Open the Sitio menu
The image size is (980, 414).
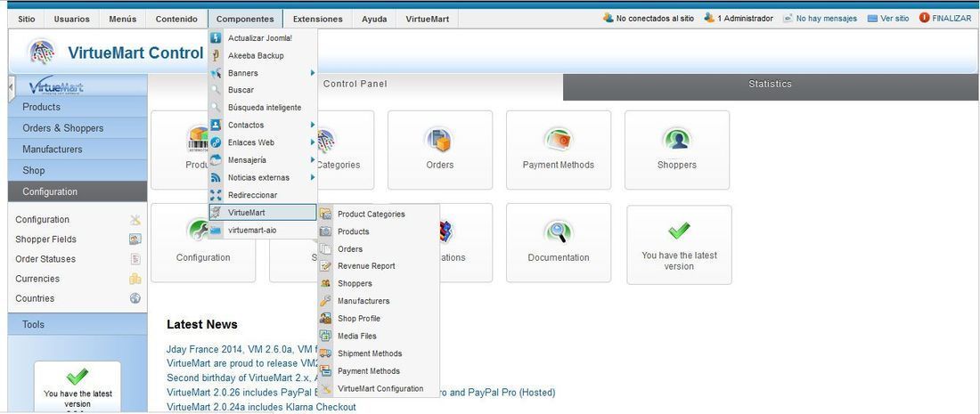coord(26,20)
